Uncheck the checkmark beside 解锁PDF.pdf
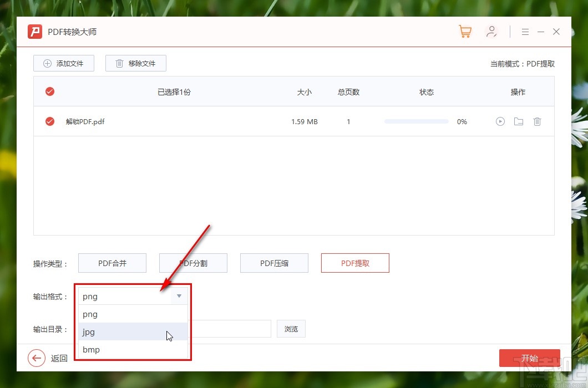This screenshot has height=388, width=588. click(x=49, y=121)
